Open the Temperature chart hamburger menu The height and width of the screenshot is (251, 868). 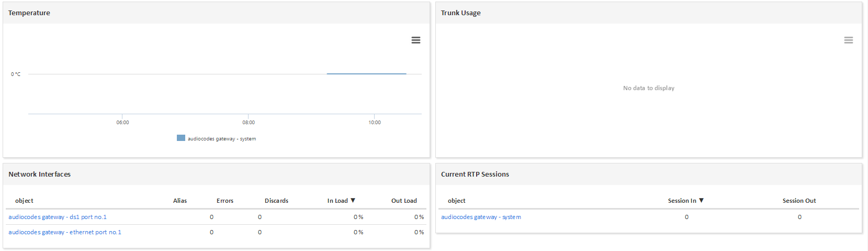(416, 40)
